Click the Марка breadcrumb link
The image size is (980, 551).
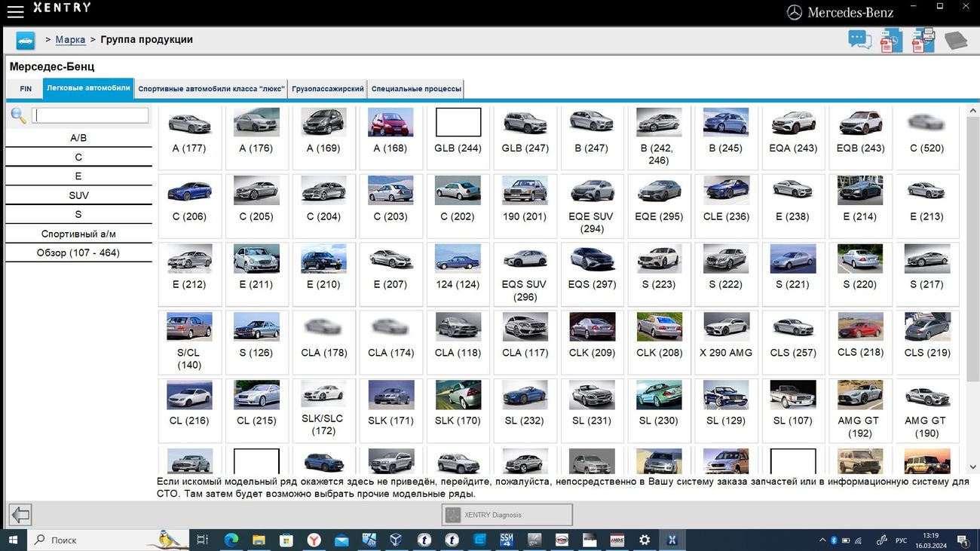coord(70,40)
